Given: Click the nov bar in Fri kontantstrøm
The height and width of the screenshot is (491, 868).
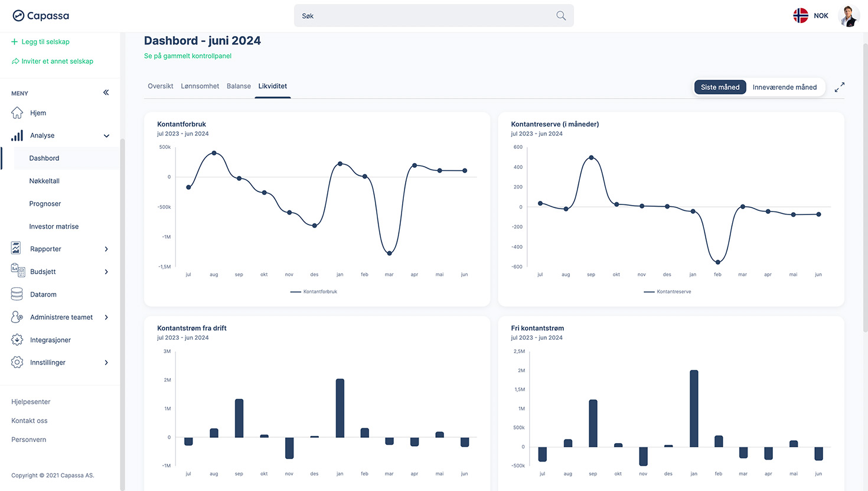Looking at the screenshot, I should 644,456.
